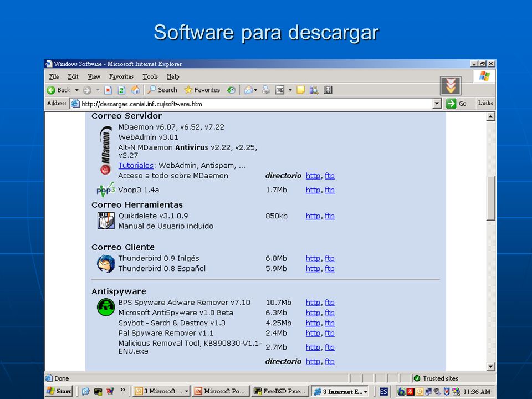Open the History toolbar icon
Viewport: 532px width, 399px height.
(x=232, y=90)
